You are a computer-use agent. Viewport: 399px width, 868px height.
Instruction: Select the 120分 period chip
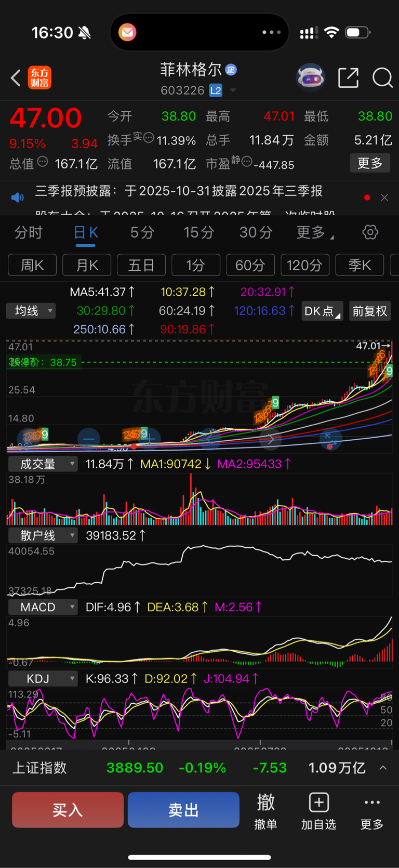(305, 265)
